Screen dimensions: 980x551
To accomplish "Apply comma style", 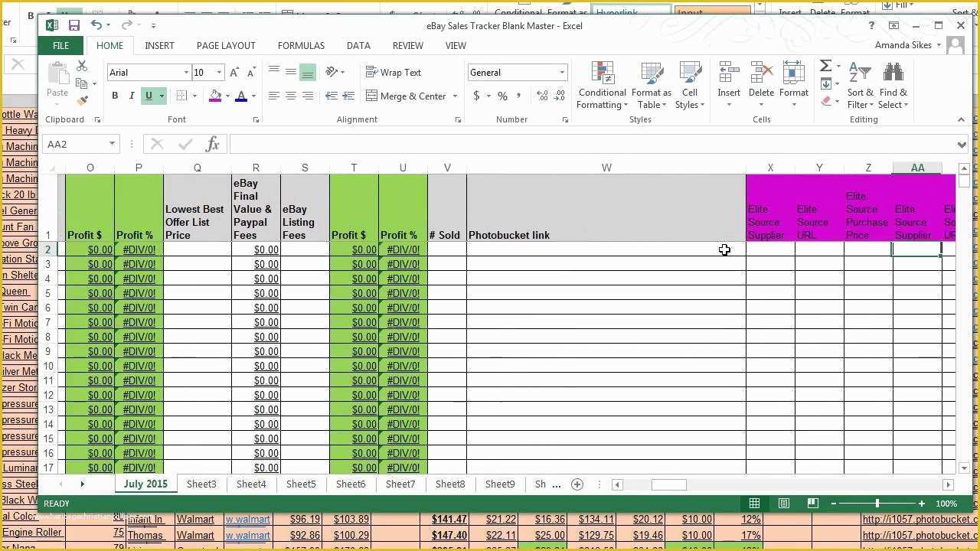I will pos(519,96).
